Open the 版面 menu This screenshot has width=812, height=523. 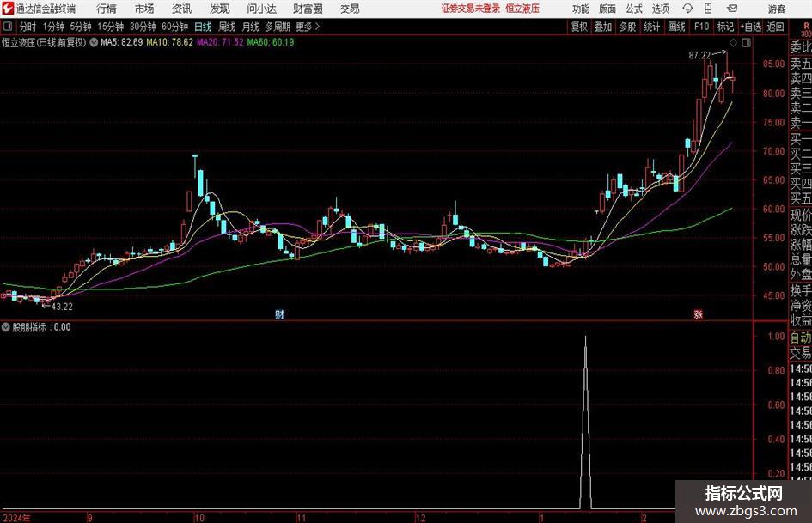click(x=607, y=9)
